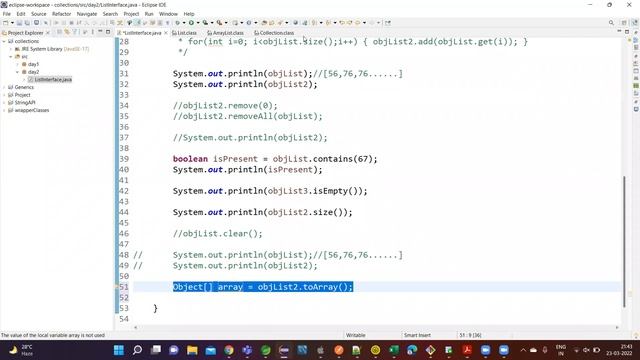Open Windows taskbar search
Screen dimensions: 640x360
click(x=137, y=350)
